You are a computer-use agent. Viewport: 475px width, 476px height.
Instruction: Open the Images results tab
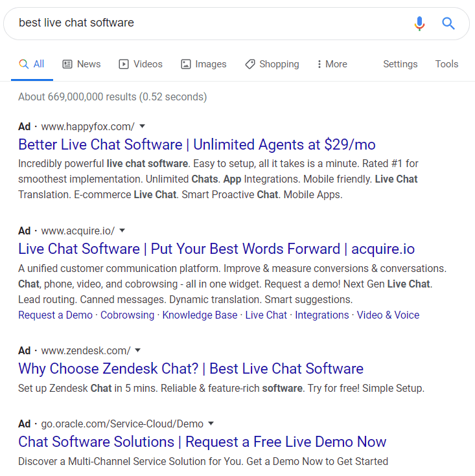coord(203,64)
